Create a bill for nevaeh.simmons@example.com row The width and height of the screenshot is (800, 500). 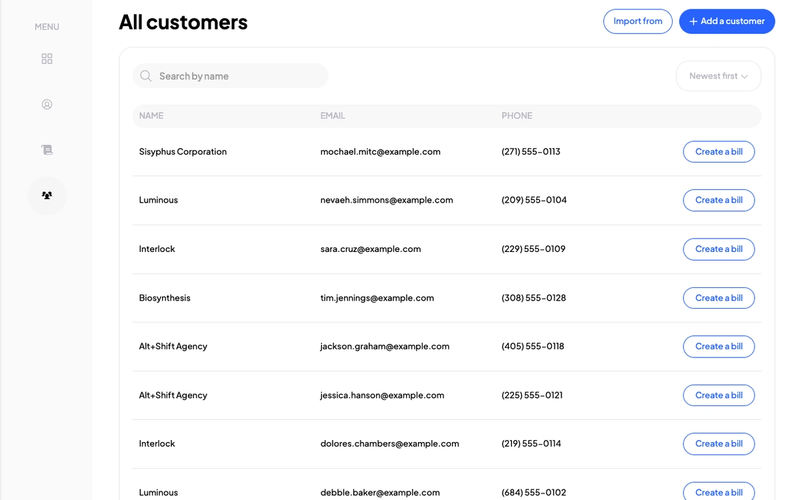click(x=718, y=200)
